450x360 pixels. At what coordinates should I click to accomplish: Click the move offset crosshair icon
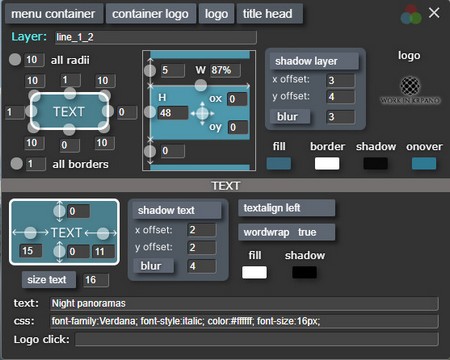point(202,114)
